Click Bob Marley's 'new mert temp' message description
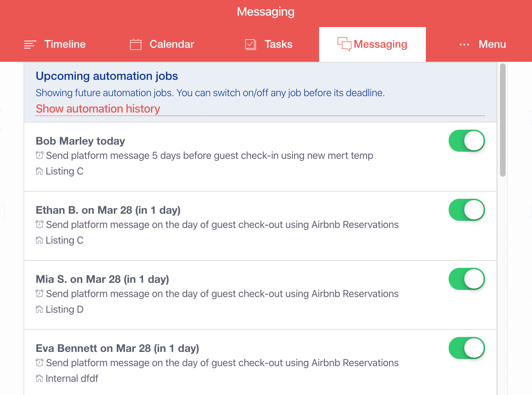 [209, 156]
